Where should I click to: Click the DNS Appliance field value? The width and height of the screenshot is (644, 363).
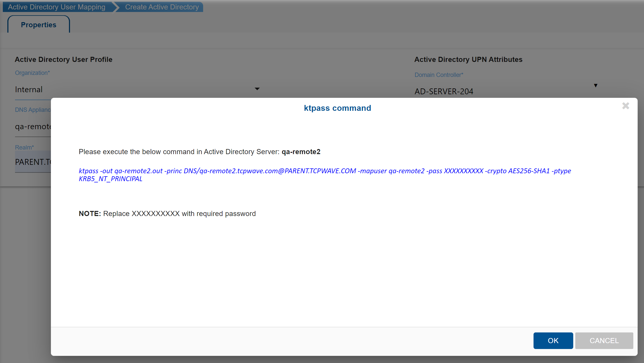33,126
